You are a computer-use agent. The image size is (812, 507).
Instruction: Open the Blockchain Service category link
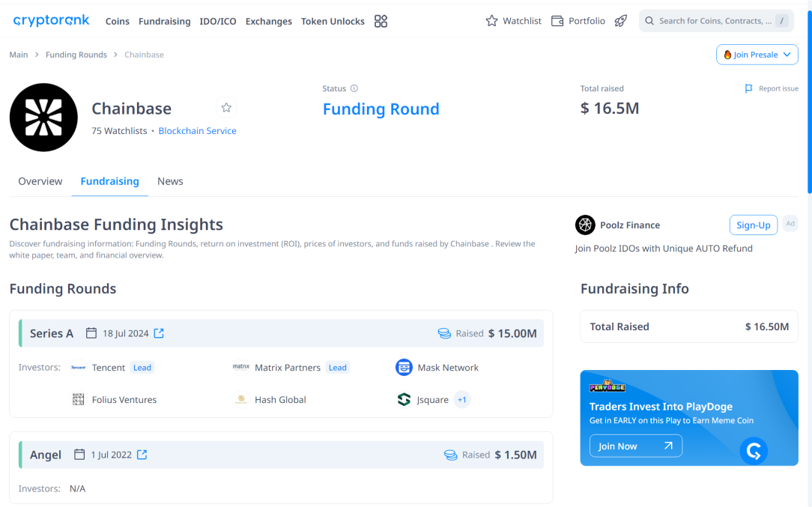coord(197,130)
